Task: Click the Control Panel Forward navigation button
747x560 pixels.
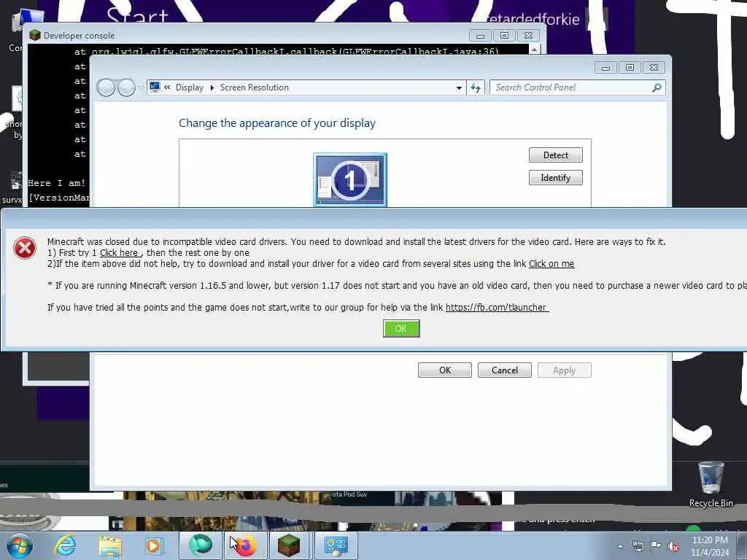Action: pos(126,87)
